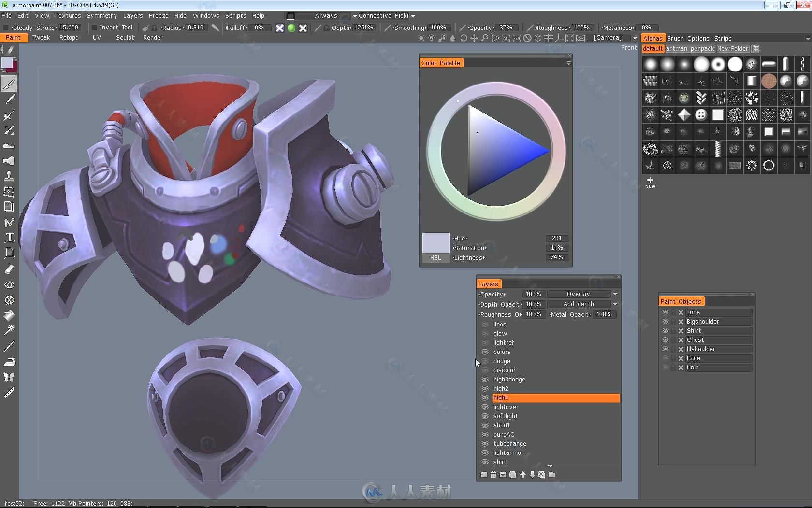This screenshot has width=812, height=508.
Task: Toggle visibility of the colors layer
Action: 485,352
